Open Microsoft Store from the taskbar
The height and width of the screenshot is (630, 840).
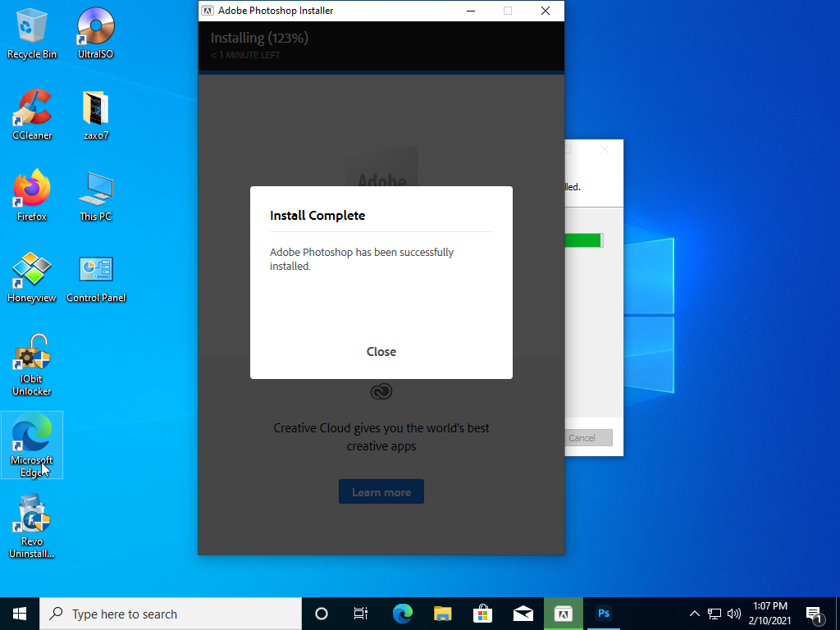click(482, 614)
